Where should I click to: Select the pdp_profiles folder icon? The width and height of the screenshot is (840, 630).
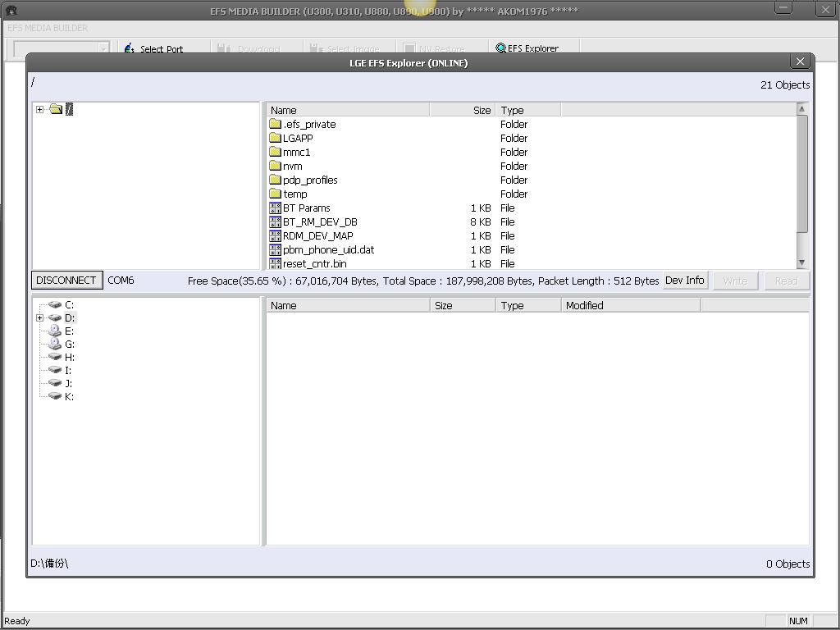coord(276,180)
